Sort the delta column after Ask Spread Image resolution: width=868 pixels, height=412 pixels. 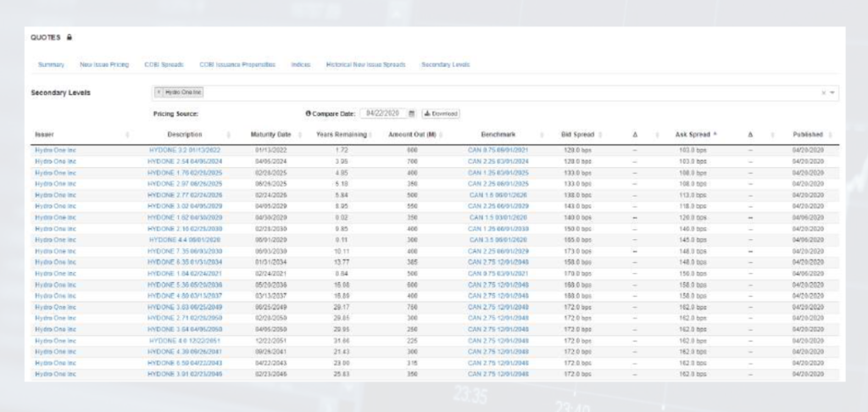(750, 135)
